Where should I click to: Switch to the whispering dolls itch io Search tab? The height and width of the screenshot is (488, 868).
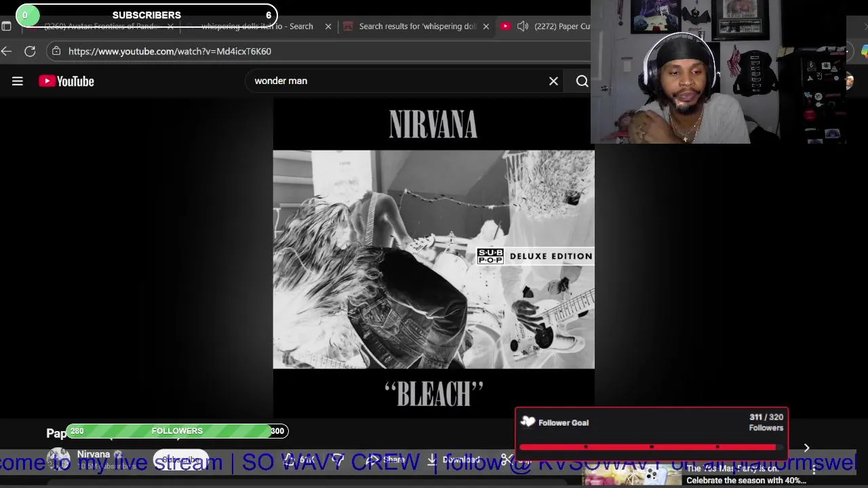coord(258,26)
